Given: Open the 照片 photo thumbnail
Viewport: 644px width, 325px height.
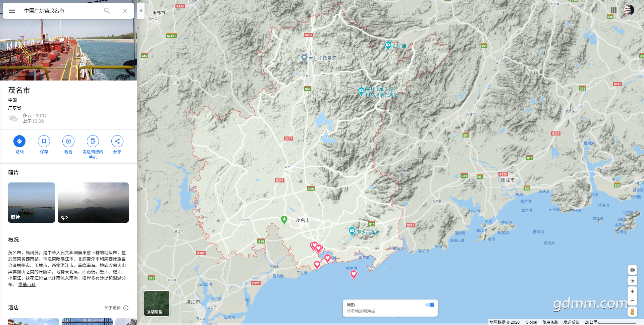Looking at the screenshot, I should coord(32,203).
